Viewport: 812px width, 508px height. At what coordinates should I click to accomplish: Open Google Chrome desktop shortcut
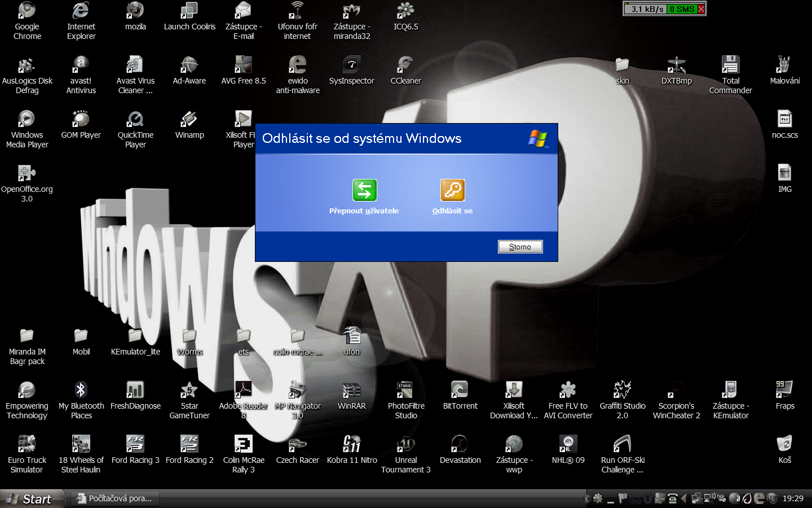coord(27,11)
